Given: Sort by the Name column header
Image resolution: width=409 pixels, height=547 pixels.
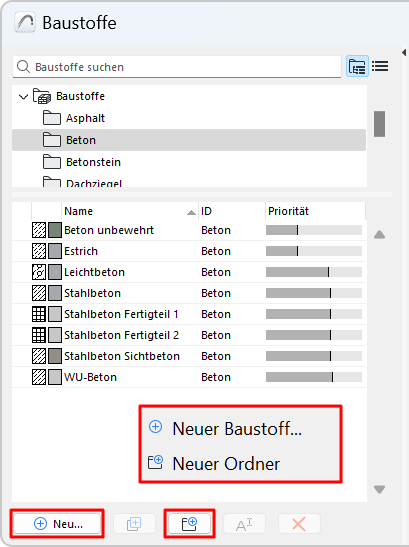Looking at the screenshot, I should pyautogui.click(x=130, y=211).
